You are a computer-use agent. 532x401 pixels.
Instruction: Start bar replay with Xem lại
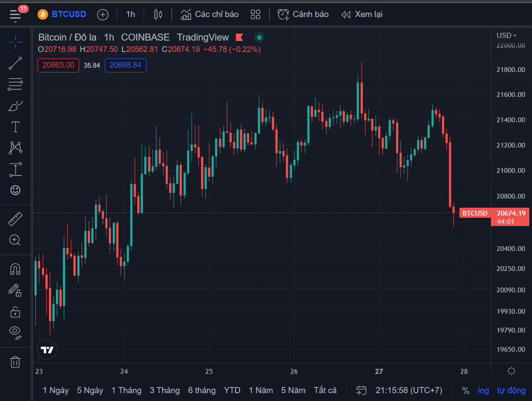(x=362, y=14)
